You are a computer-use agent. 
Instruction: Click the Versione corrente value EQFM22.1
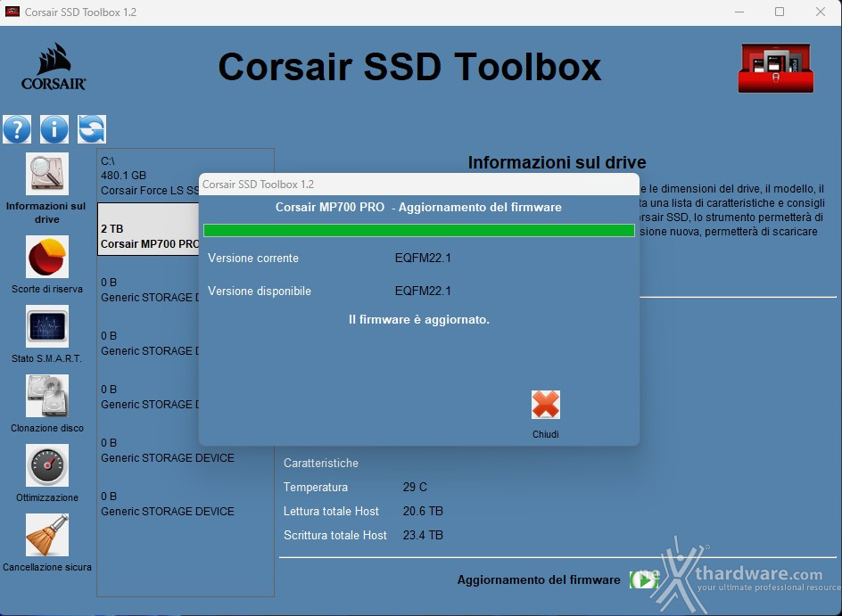click(x=423, y=259)
